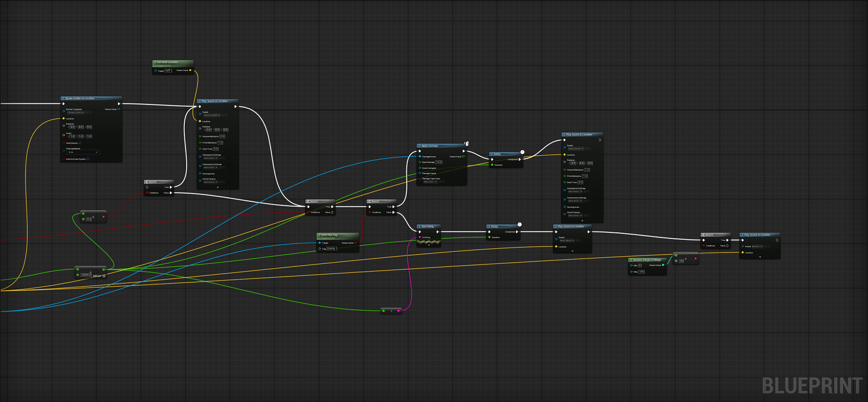Click the Base Damage value field showing 10.0
868x402 pixels.
tap(439, 162)
